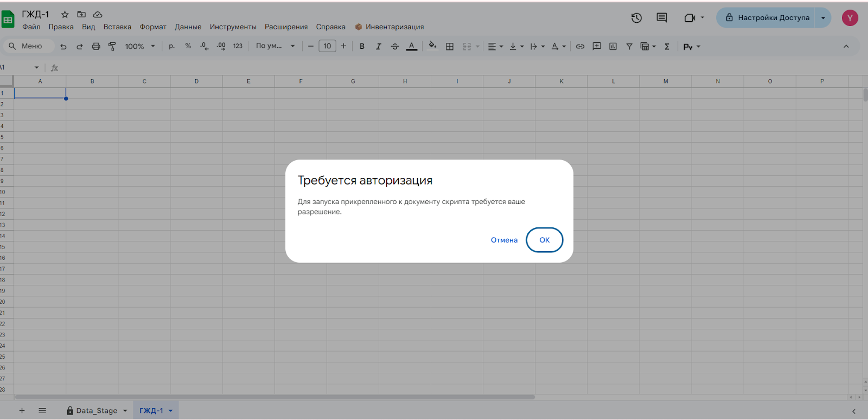Toggle bold formatting
The image size is (868, 420).
point(362,47)
